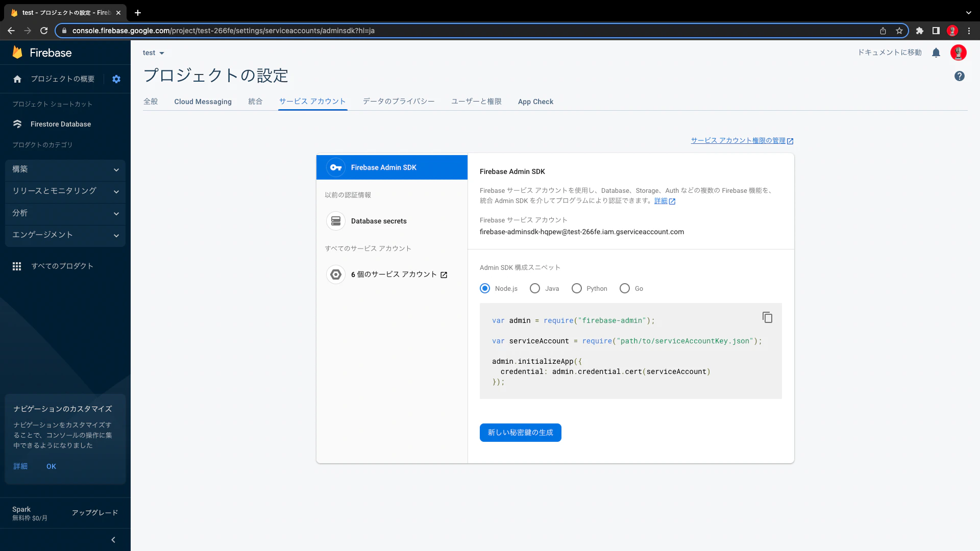Image resolution: width=980 pixels, height=551 pixels.
Task: Open the browser extensions puzzle icon
Action: point(920,31)
